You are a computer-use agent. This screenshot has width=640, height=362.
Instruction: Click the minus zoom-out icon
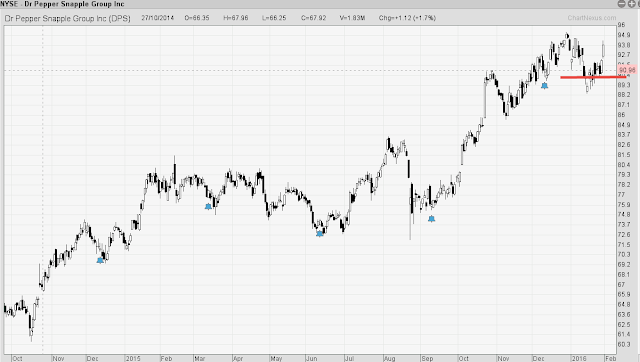(x=621, y=4)
